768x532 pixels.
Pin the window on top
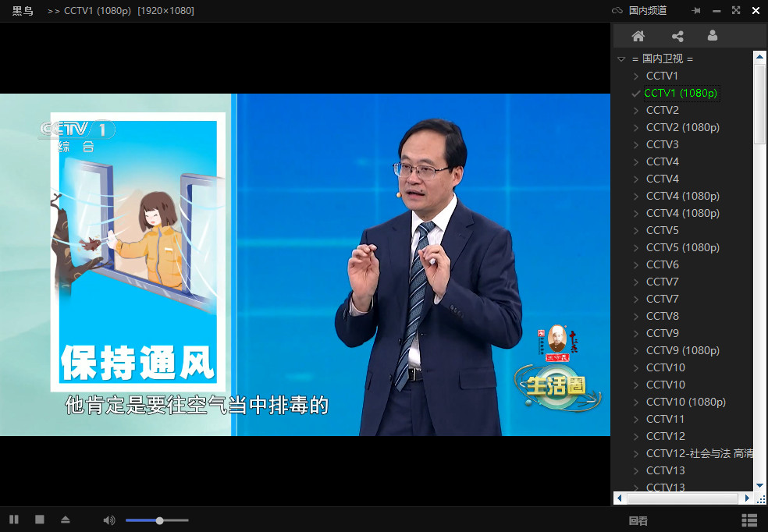pyautogui.click(x=695, y=10)
